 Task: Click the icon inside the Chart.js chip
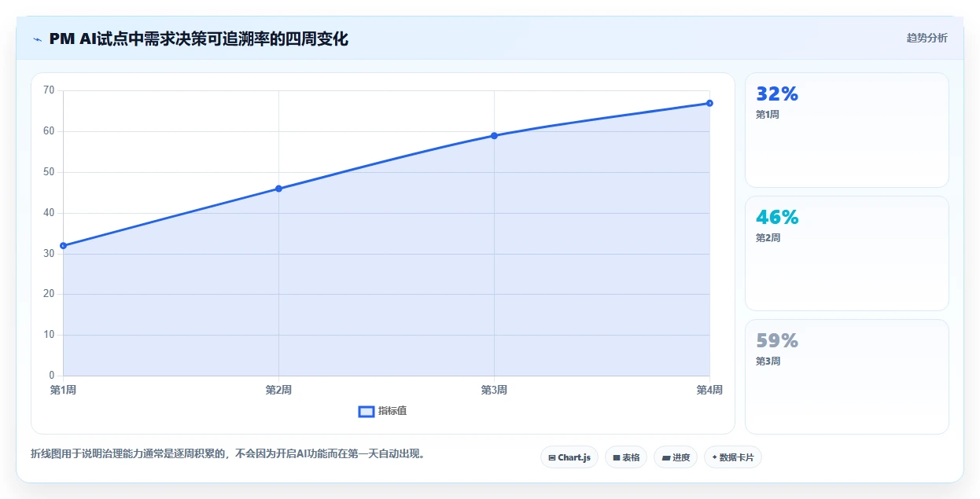point(552,457)
